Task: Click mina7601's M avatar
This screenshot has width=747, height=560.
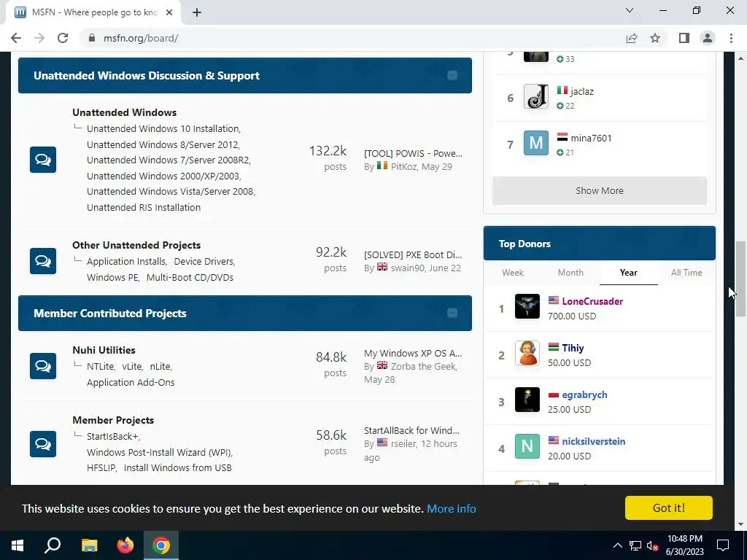Action: tap(536, 143)
